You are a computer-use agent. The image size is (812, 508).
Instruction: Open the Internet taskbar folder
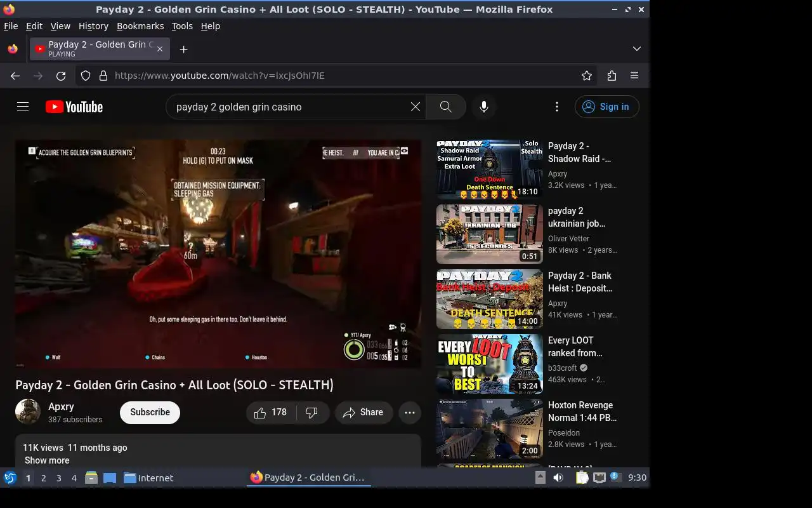pos(148,478)
